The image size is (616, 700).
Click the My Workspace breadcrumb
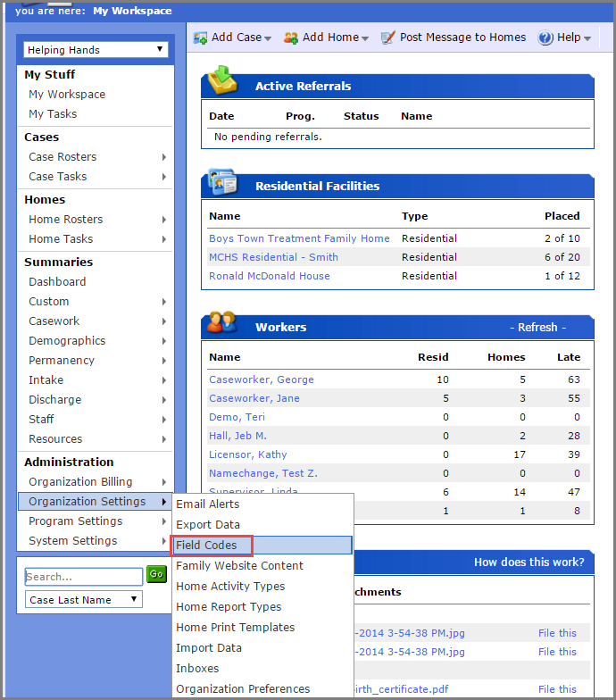click(x=132, y=11)
